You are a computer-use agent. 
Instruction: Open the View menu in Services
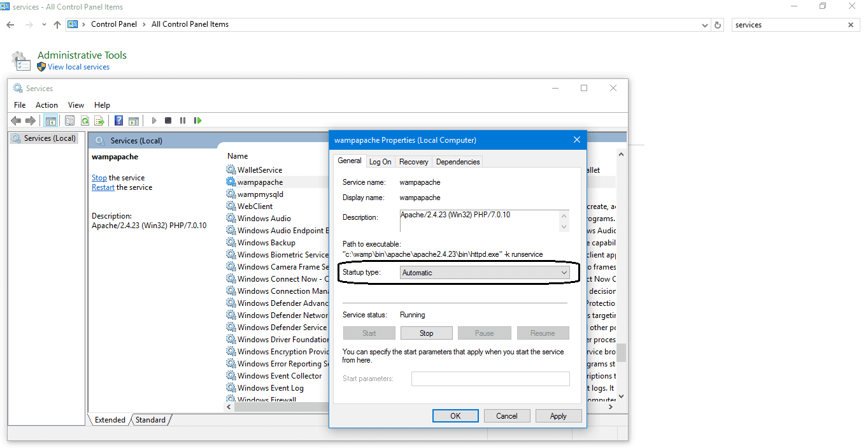(76, 105)
